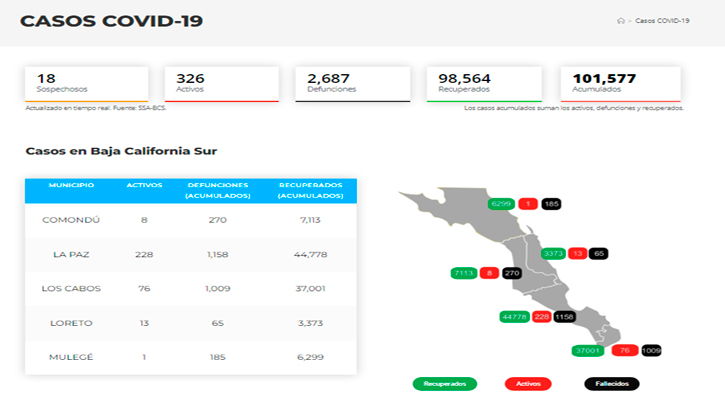This screenshot has height=400, width=725.
Task: Select the 2,687 Defunciones card
Action: coord(353,84)
